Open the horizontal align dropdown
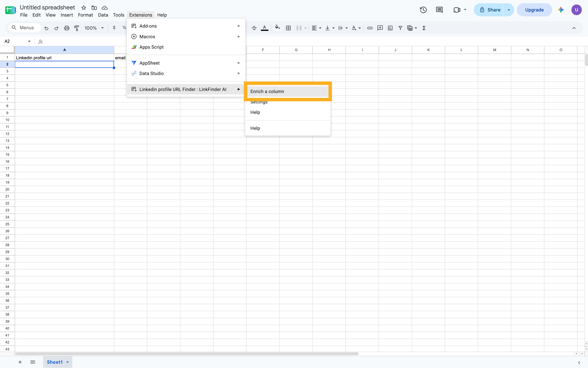Screen dimensions: 588x368 pos(317,28)
